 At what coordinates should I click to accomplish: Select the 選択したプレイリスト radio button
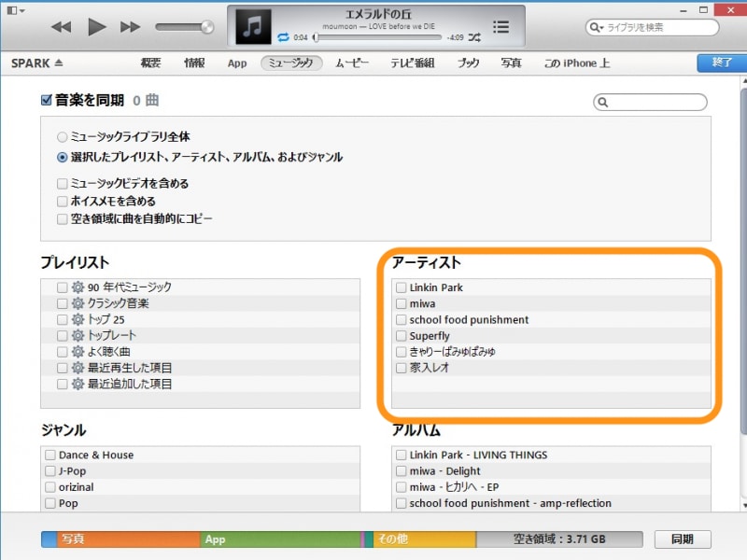tap(62, 157)
